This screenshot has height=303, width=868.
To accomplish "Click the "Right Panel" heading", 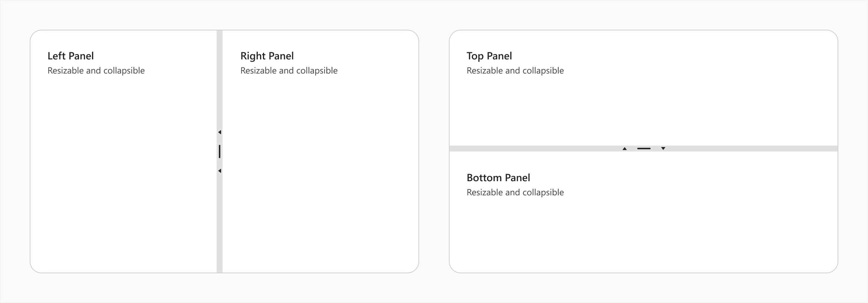I will [x=267, y=56].
